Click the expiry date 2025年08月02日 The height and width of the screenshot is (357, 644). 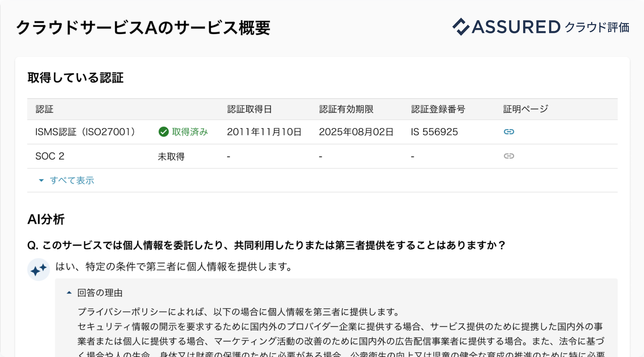pyautogui.click(x=356, y=132)
